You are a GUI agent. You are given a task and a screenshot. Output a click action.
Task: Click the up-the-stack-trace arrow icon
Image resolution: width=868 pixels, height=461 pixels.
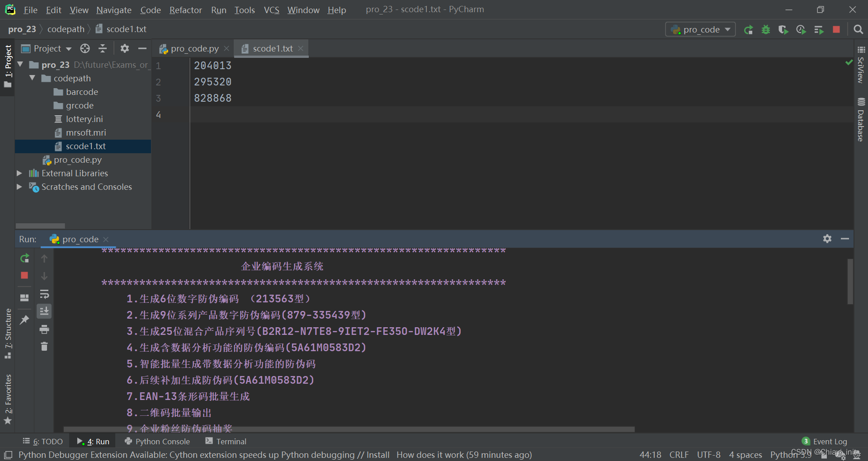pos(44,258)
